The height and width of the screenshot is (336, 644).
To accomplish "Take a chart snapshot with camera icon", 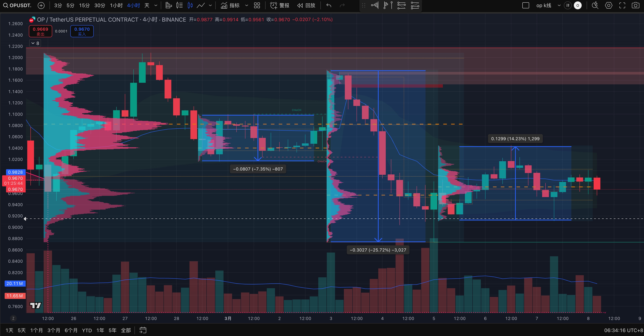I will (x=635, y=5).
